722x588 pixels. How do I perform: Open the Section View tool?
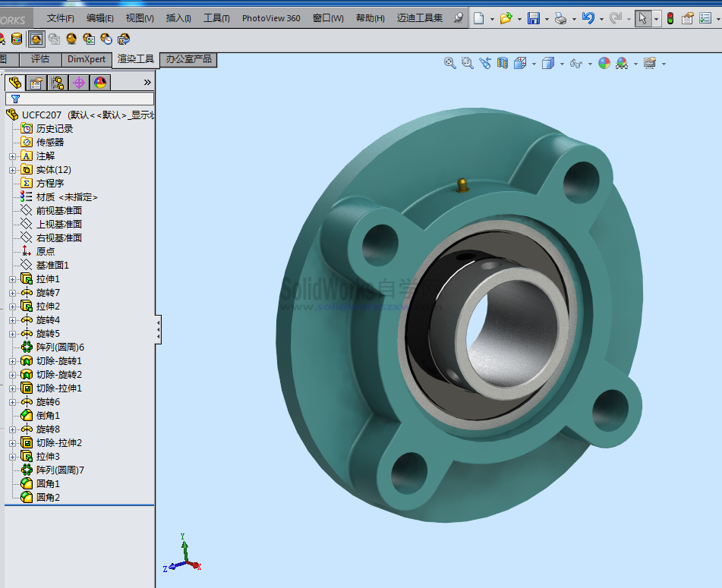[x=502, y=64]
